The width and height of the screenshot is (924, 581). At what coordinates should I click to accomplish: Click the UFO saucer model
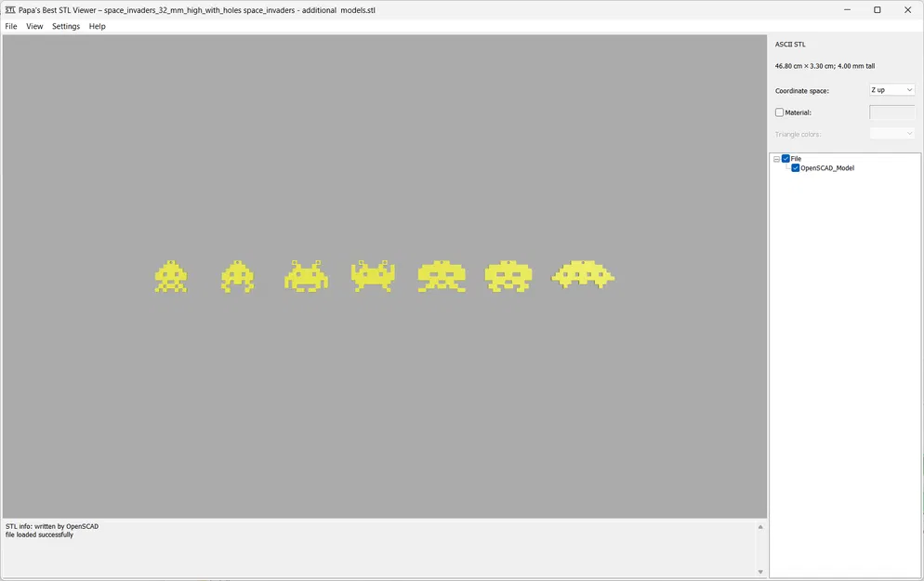click(x=583, y=274)
